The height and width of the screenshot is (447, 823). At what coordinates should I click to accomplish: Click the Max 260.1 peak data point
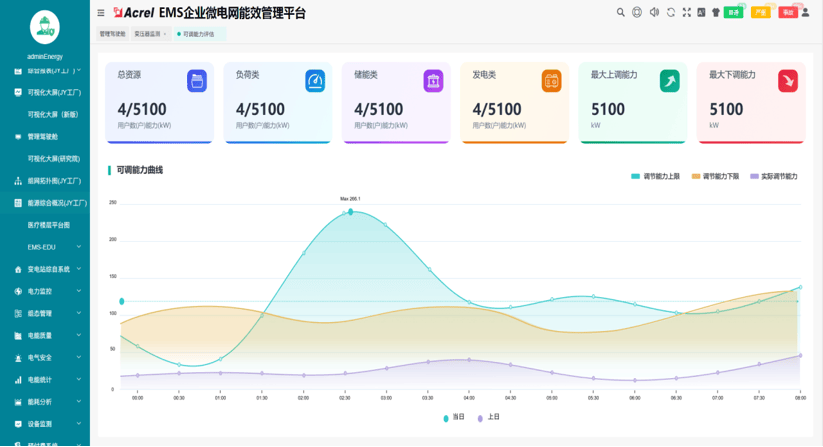[x=350, y=212]
